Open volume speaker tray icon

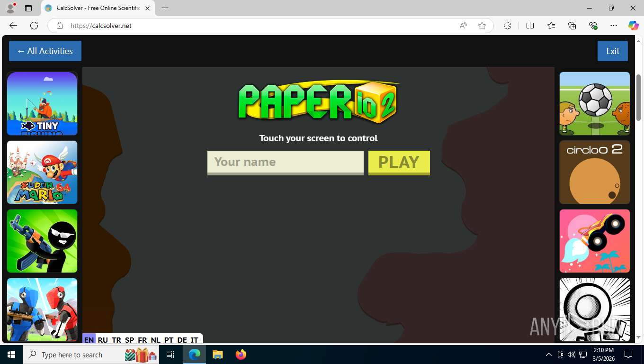pyautogui.click(x=571, y=355)
